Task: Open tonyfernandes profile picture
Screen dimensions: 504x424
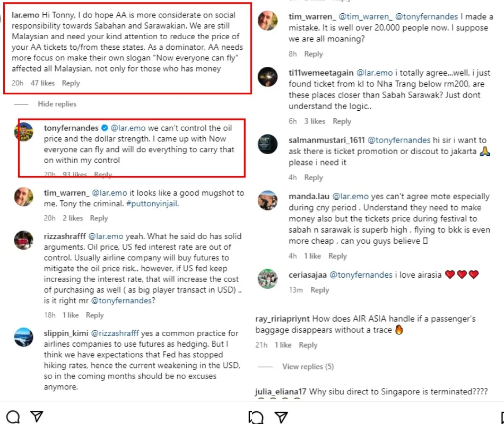Action: point(24,132)
